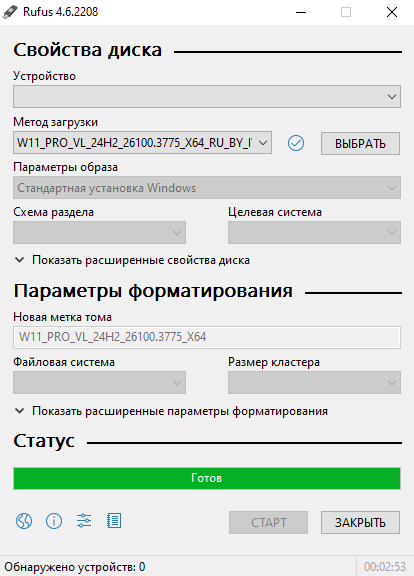Viewport: 414px width, 576px height.
Task: Click the checksum checkmark icon beside ВЫБРАТЬ
Action: 296,143
